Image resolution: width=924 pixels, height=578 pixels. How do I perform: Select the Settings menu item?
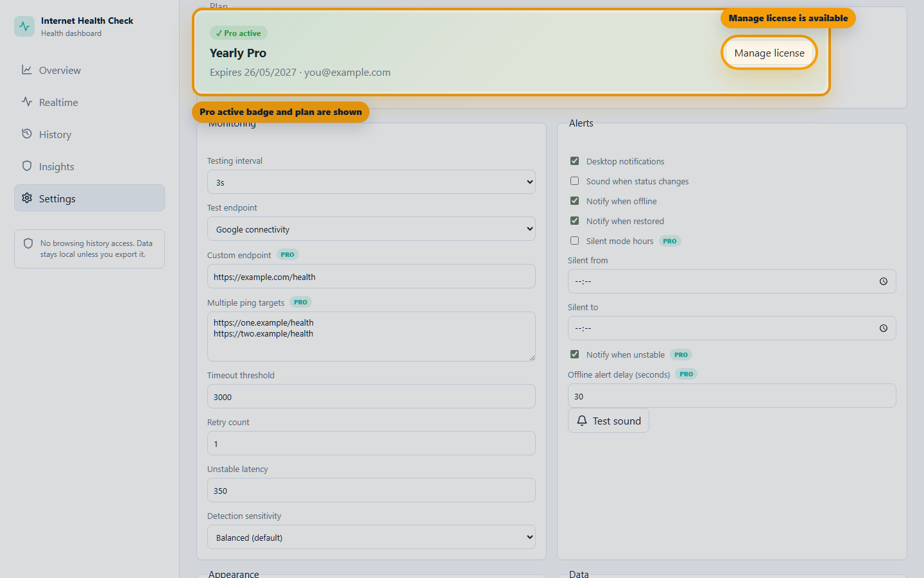89,198
